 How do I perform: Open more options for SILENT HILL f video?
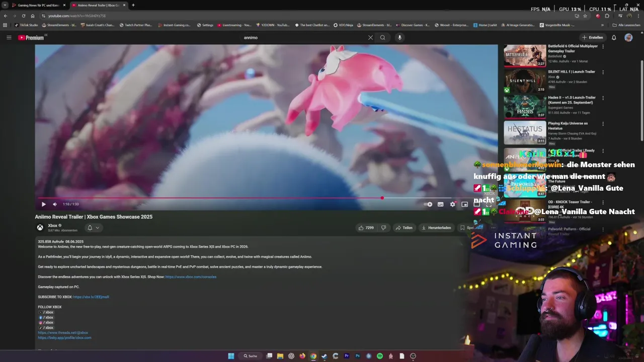(x=603, y=72)
